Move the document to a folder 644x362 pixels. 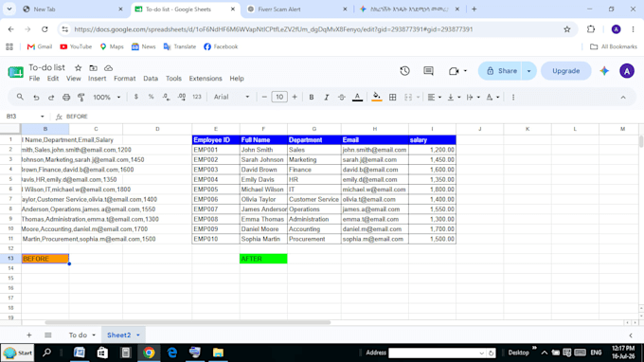(93, 68)
